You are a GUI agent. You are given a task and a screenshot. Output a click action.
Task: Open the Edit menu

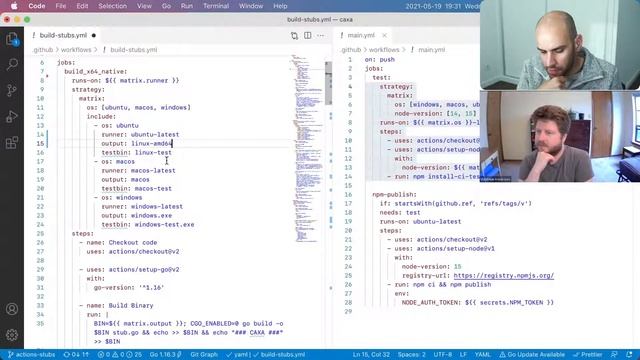(82, 6)
